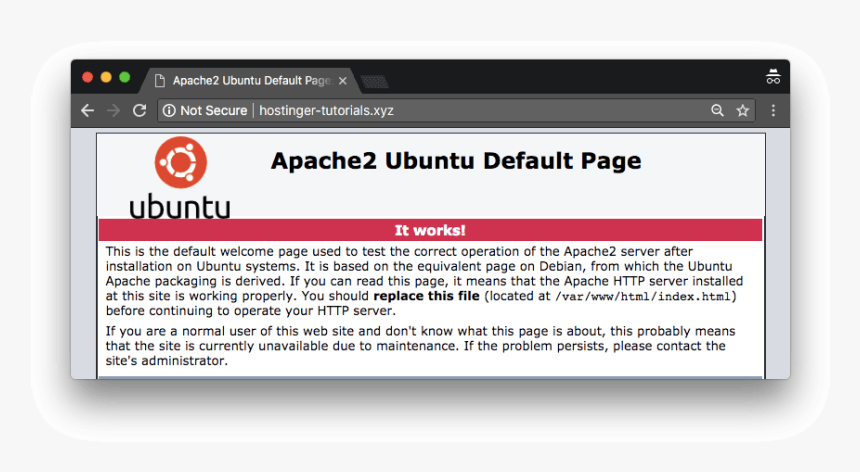The height and width of the screenshot is (472, 860).
Task: Click the Ubuntu logo image
Action: [180, 178]
